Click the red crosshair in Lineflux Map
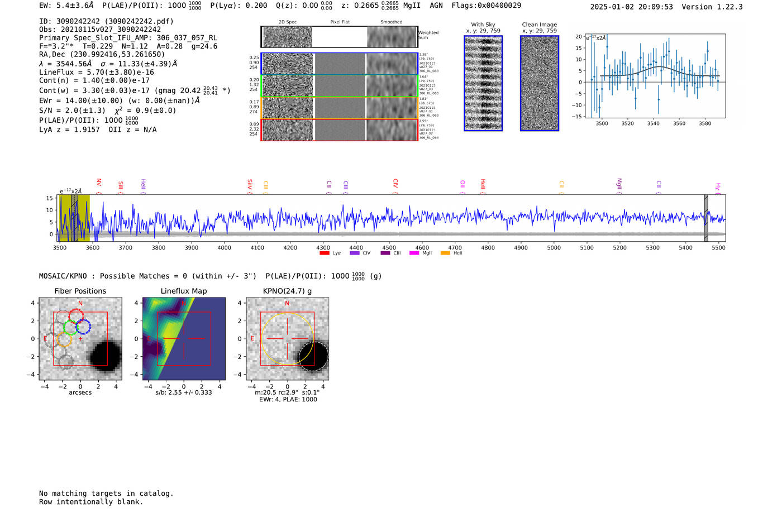 [184, 338]
